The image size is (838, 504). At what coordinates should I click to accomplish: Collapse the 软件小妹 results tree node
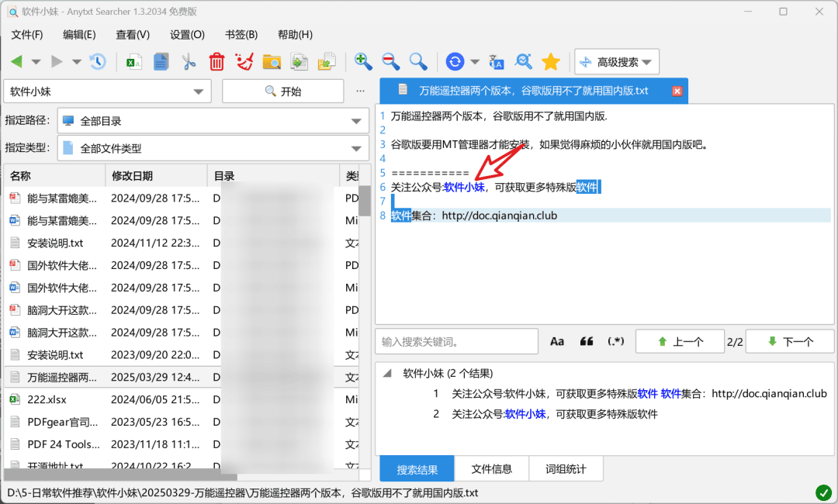click(387, 373)
